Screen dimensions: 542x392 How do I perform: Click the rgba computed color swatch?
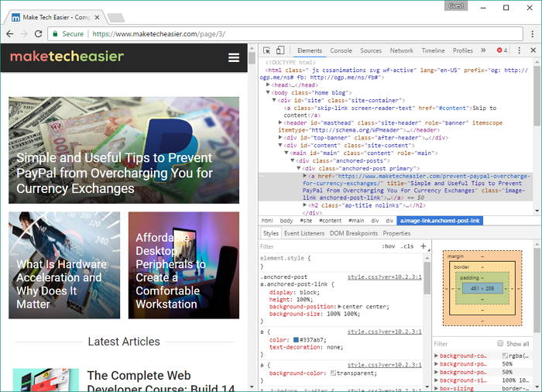tap(505, 356)
